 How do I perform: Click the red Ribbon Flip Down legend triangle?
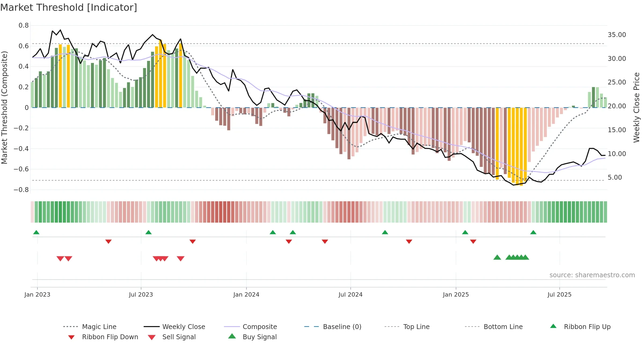pyautogui.click(x=71, y=337)
